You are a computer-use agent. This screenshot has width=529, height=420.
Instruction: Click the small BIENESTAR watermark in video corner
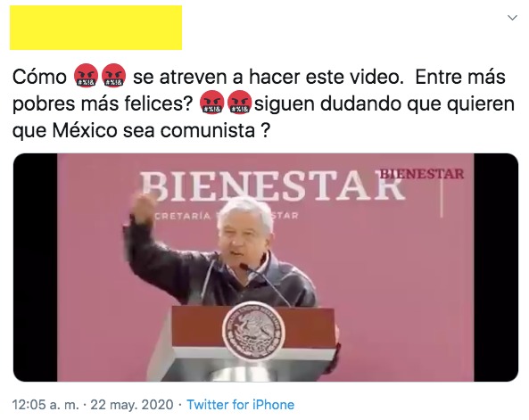point(422,174)
